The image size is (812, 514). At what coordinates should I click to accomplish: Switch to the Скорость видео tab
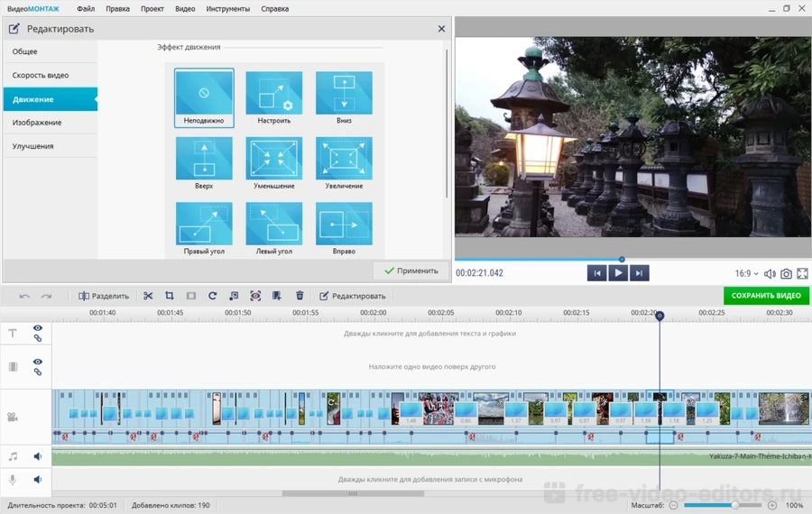pyautogui.click(x=41, y=76)
